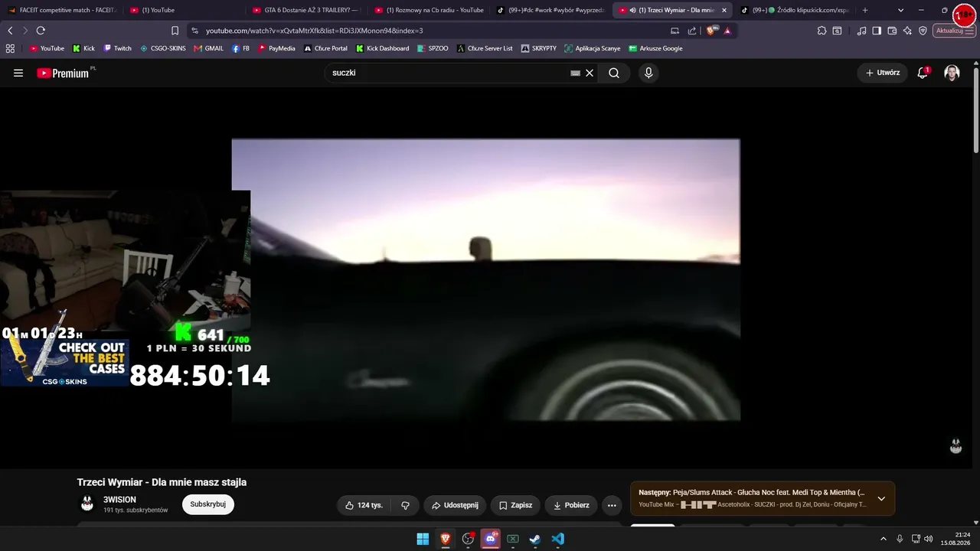Start voice search with the microphone
Image resolution: width=980 pixels, height=551 pixels.
648,73
